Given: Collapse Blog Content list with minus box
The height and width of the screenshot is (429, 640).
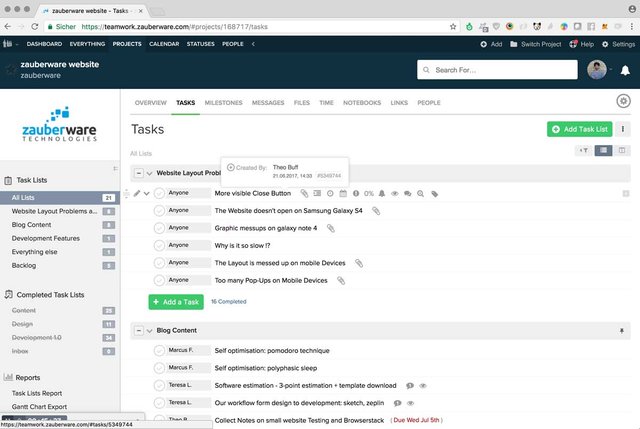Looking at the screenshot, I should coord(139,331).
